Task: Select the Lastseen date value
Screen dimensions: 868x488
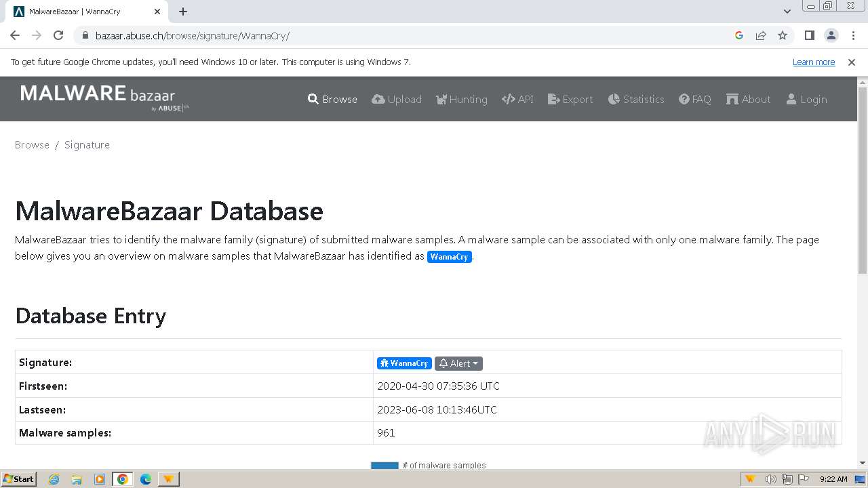Action: coord(437,409)
